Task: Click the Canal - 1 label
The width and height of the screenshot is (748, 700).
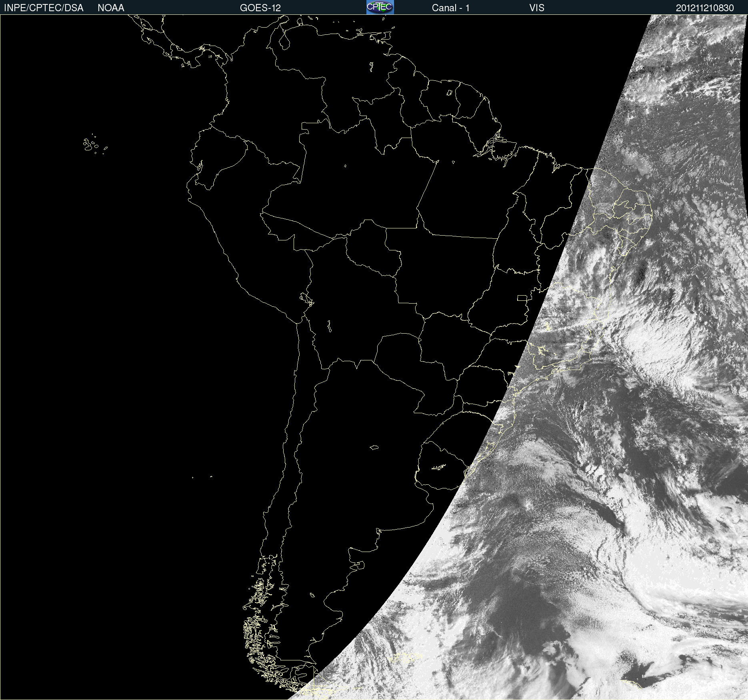Action: click(450, 8)
